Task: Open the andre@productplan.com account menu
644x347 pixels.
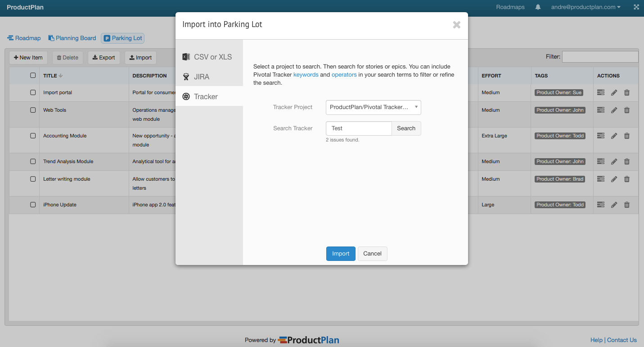Action: 586,7
